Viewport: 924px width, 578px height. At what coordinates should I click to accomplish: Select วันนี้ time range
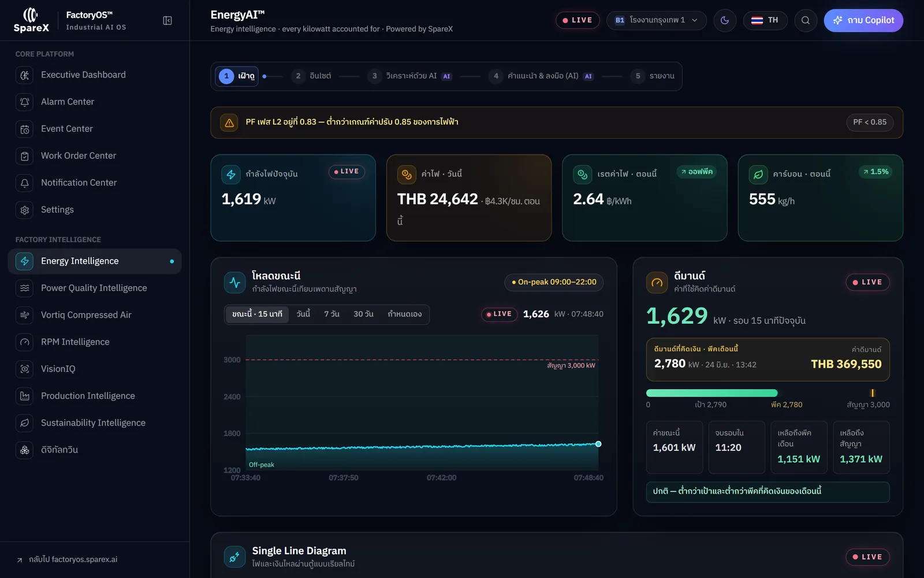[303, 314]
